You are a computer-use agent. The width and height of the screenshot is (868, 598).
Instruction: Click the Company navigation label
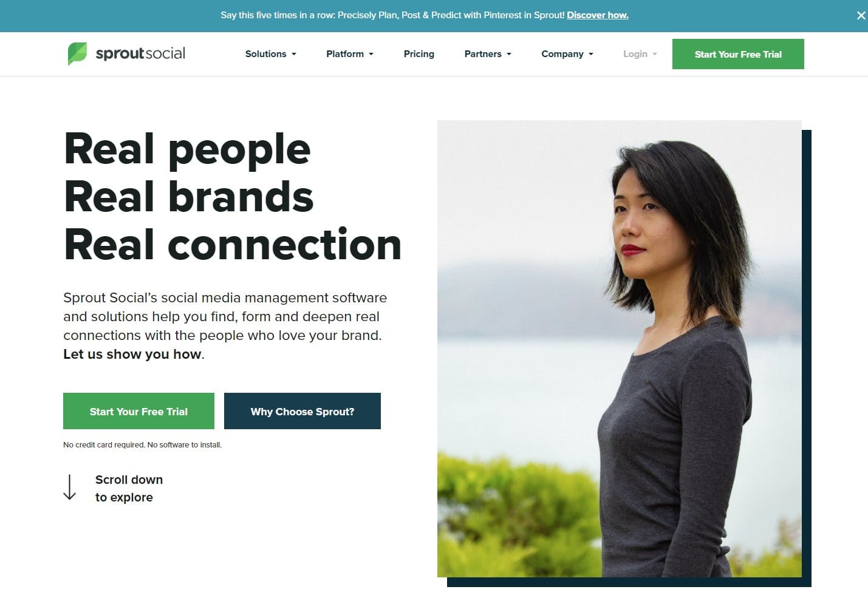(562, 54)
